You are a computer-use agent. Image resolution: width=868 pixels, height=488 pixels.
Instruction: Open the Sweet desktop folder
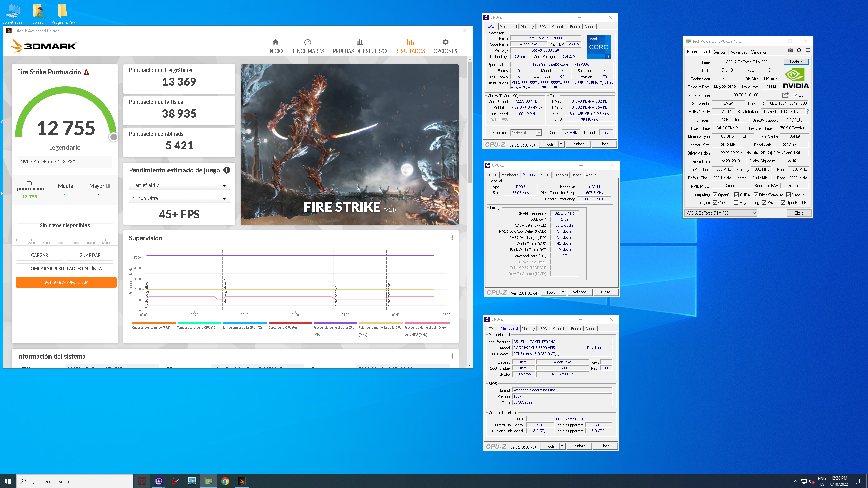pyautogui.click(x=38, y=14)
